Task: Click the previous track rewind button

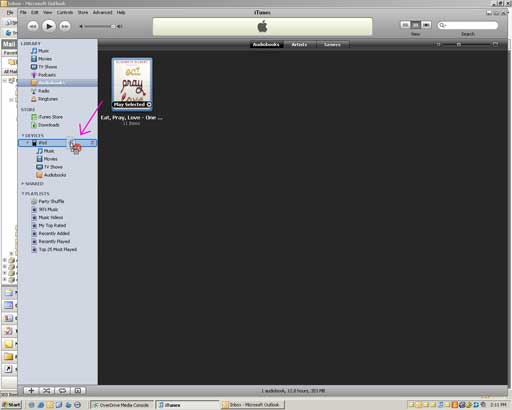Action: tap(32, 26)
